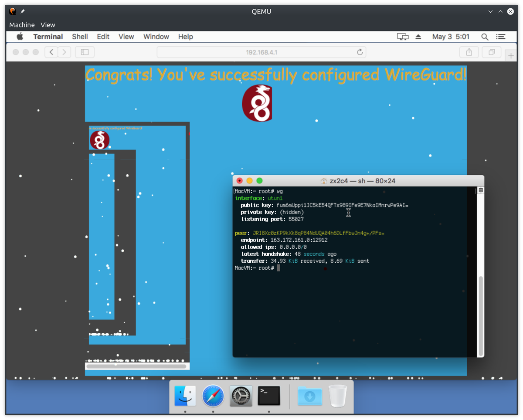This screenshot has width=523, height=420.
Task: Click the peer key text in Terminal
Action: [319, 233]
